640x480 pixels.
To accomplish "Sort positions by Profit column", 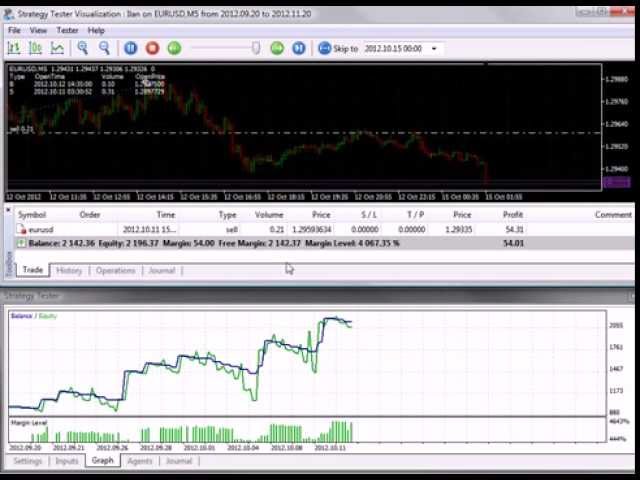I will point(513,215).
